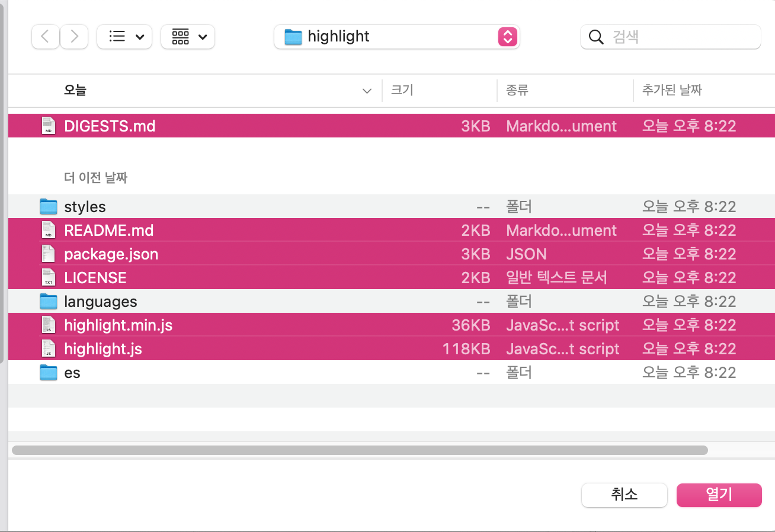Image resolution: width=775 pixels, height=532 pixels.
Task: Select the DIGESTS.md file name
Action: [110, 126]
